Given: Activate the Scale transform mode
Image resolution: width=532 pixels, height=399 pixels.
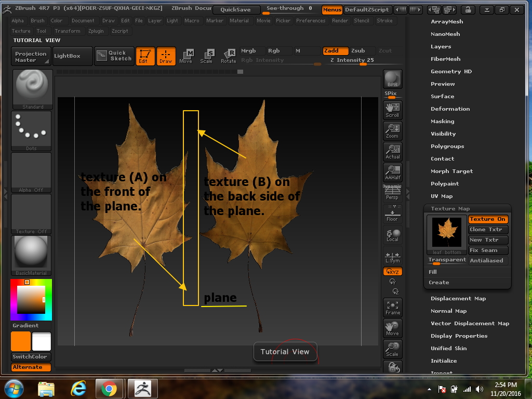Looking at the screenshot, I should click(x=206, y=56).
